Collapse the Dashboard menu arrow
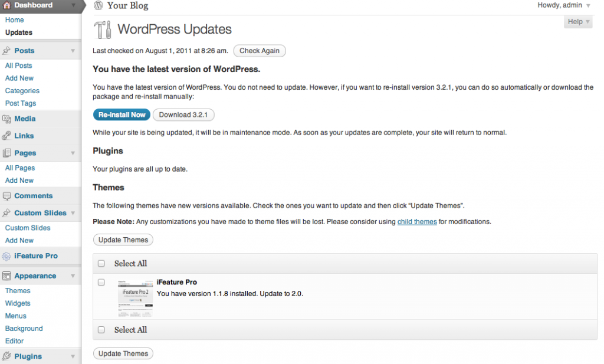Screen dimensions: 604x364 pos(73,5)
